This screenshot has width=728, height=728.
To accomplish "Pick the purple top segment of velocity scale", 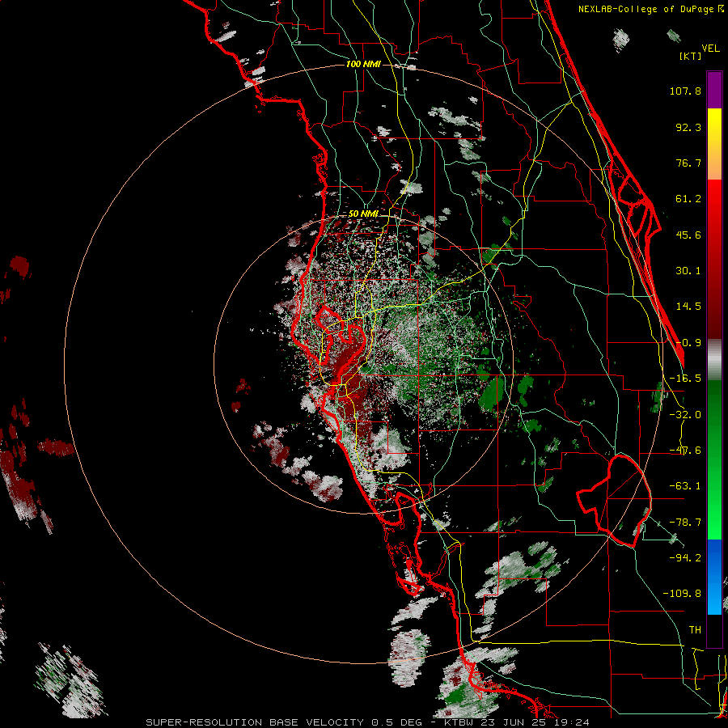I will [714, 90].
